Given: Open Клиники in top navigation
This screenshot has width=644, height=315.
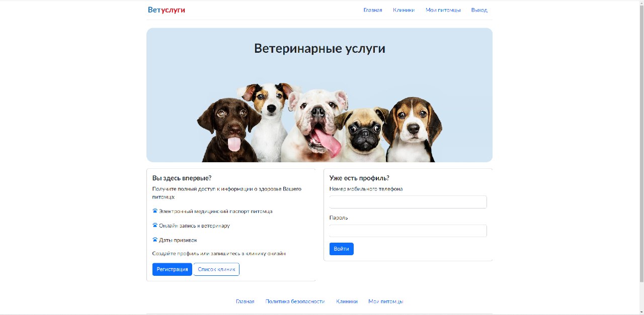Looking at the screenshot, I should pos(404,10).
